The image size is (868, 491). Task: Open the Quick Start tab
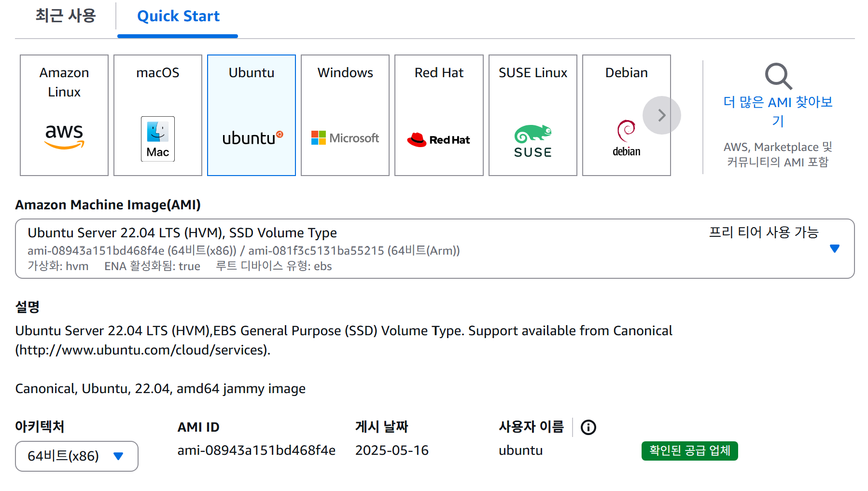[x=178, y=16]
